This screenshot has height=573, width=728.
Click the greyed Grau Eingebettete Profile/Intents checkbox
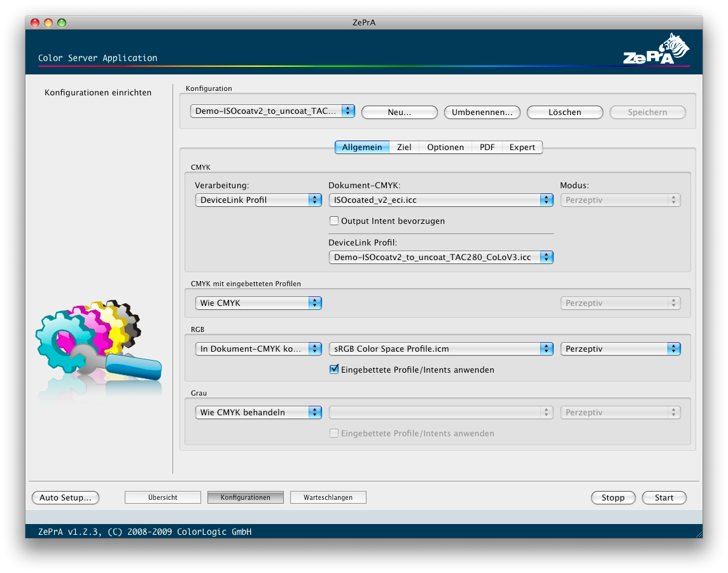(334, 433)
